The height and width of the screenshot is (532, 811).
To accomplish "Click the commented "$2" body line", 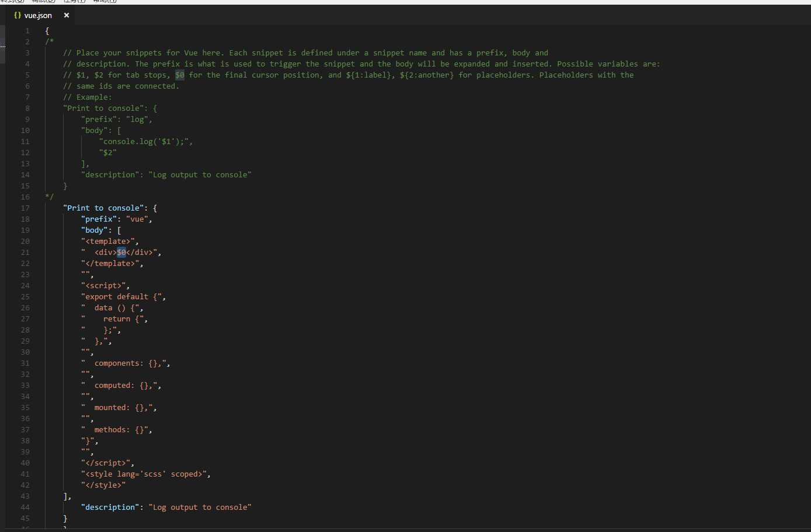I will (108, 153).
